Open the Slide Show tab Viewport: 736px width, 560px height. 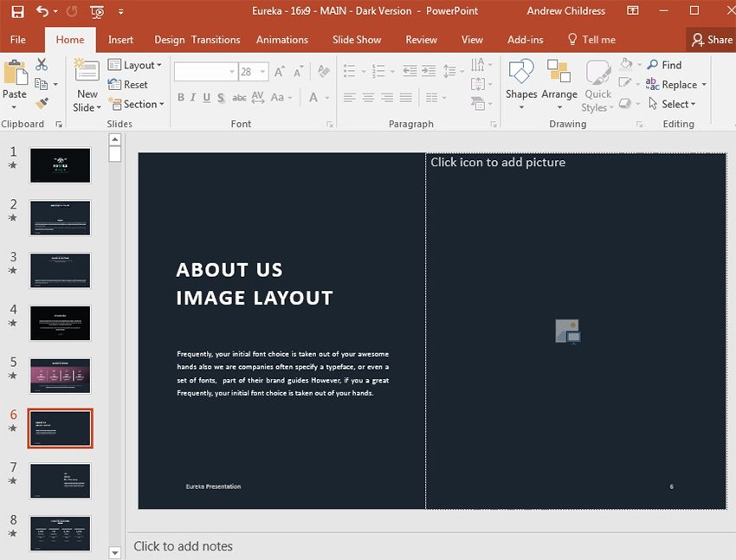coord(357,40)
